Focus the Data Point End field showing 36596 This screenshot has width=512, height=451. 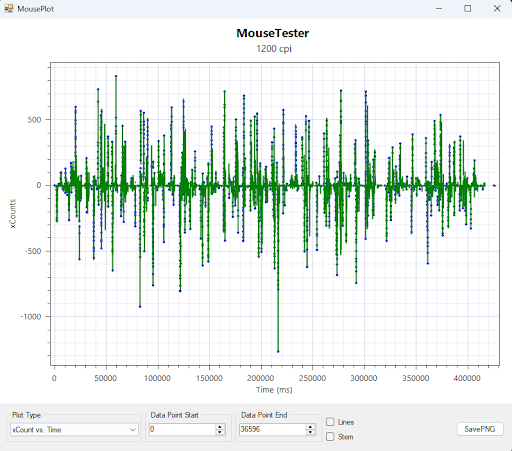pyautogui.click(x=273, y=429)
